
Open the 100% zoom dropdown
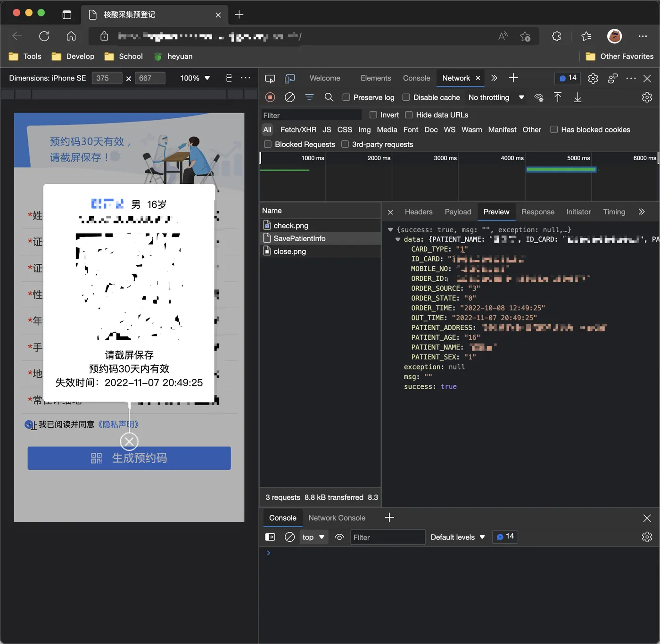click(x=195, y=78)
